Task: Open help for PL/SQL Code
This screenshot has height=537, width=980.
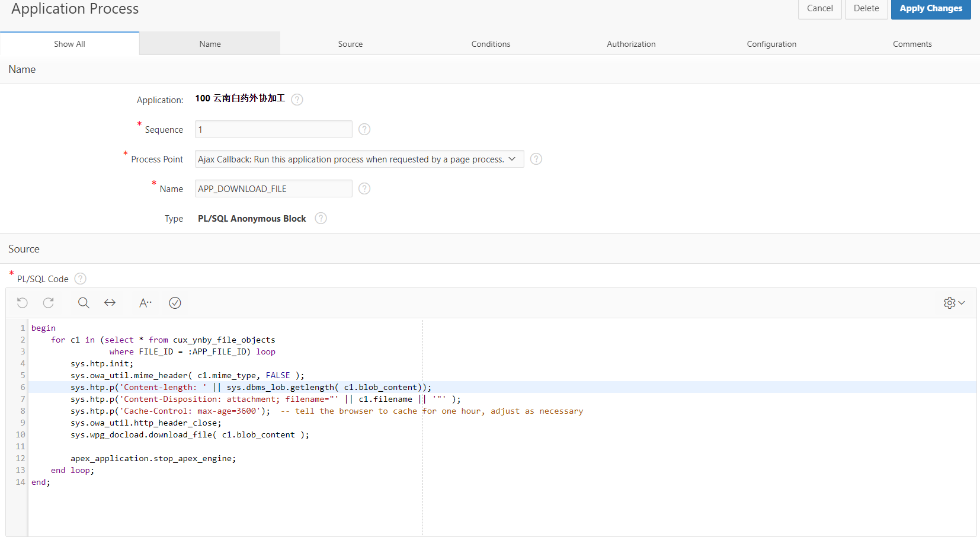Action: pos(80,278)
